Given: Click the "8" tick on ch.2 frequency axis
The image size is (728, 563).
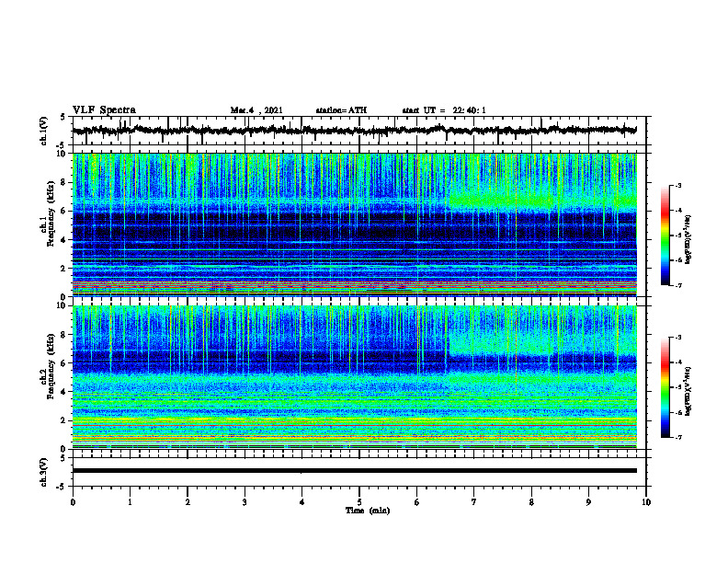Looking at the screenshot, I should coord(64,335).
